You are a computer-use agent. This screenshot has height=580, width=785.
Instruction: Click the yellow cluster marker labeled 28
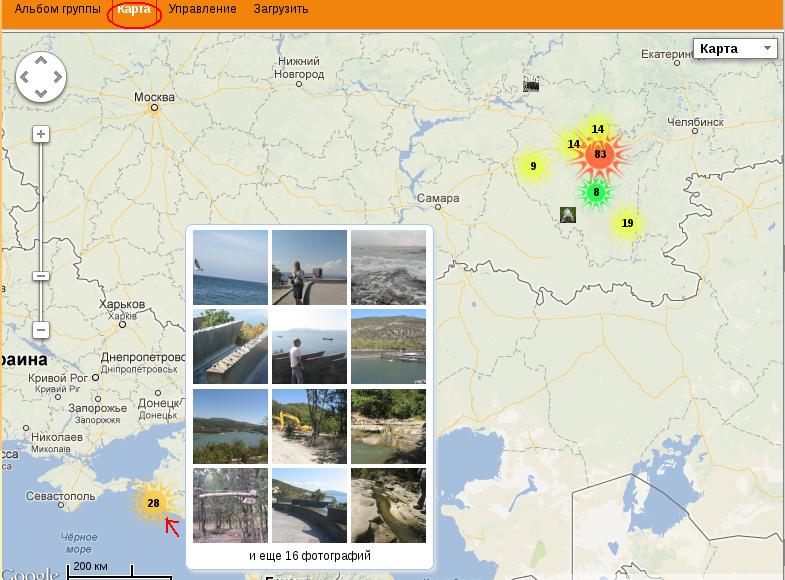click(153, 503)
